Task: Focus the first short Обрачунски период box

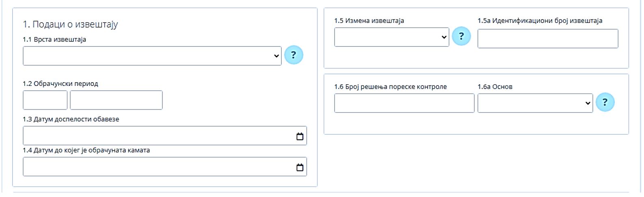Action: [x=45, y=100]
